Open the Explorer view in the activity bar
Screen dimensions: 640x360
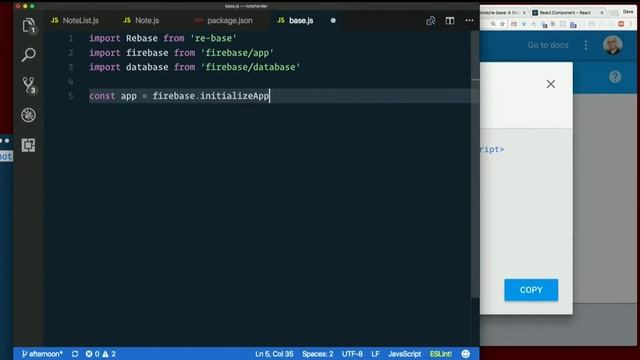(x=28, y=25)
